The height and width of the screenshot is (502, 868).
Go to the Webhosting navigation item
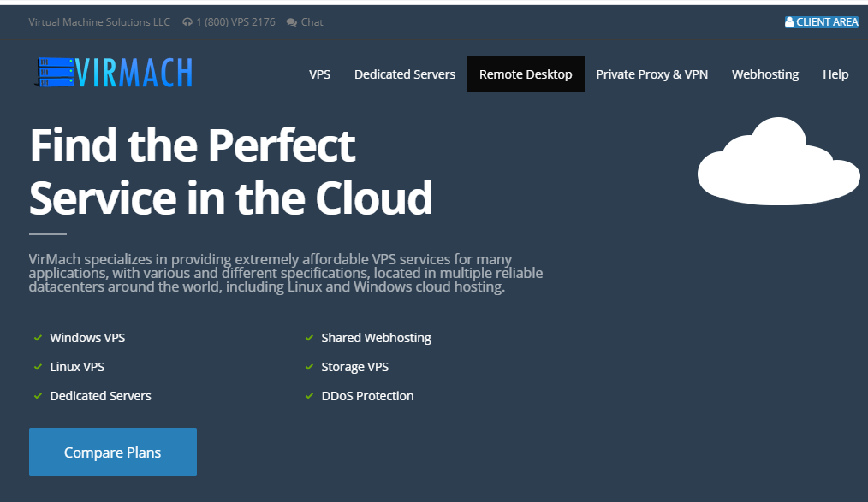point(764,74)
